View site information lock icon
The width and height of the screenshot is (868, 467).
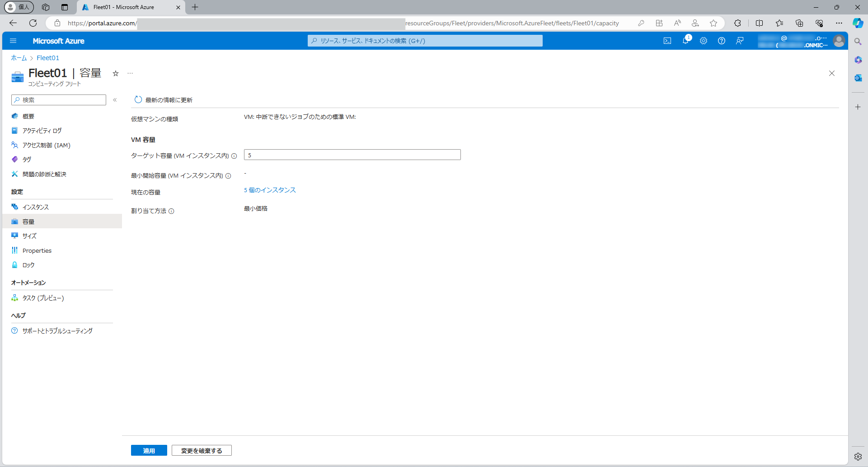click(57, 23)
